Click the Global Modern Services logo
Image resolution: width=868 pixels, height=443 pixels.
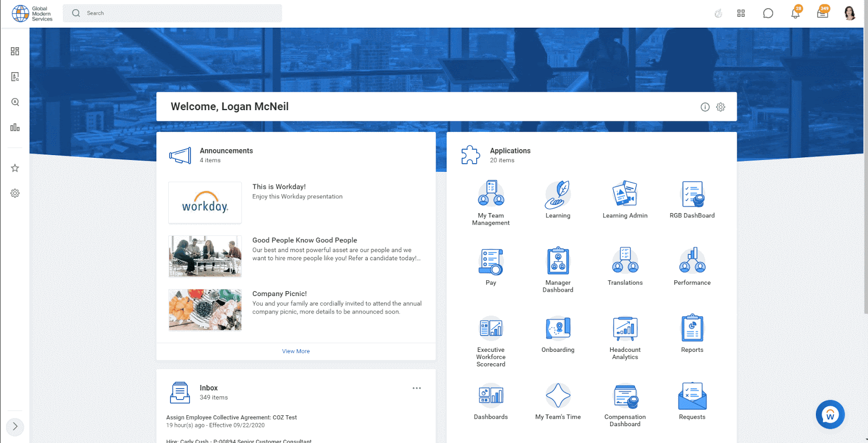33,14
